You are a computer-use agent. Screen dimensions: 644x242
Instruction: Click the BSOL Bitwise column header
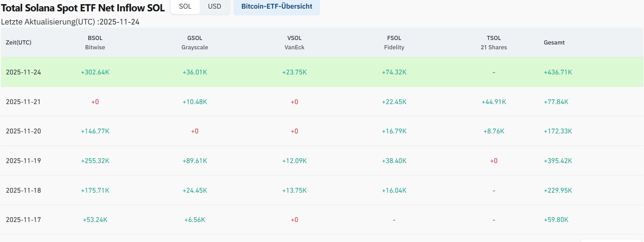pos(95,42)
